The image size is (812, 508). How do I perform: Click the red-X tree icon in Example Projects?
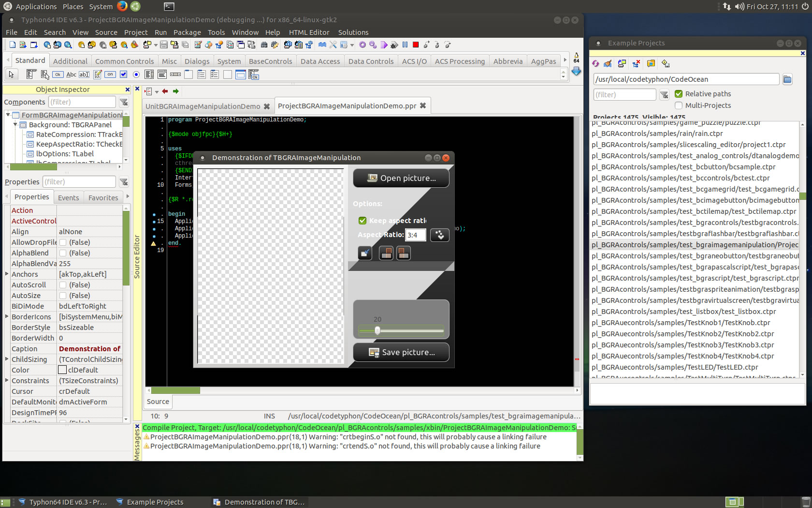click(636, 63)
